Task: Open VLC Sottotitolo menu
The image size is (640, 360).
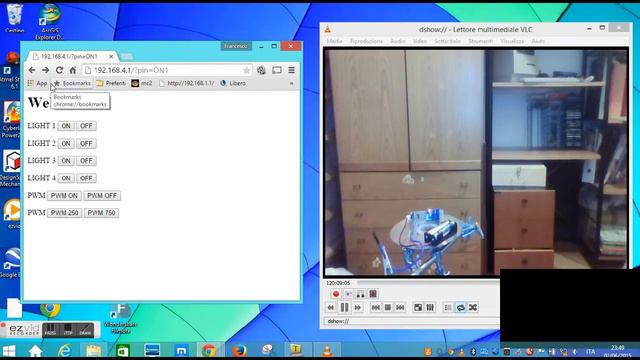Action: [x=447, y=41]
